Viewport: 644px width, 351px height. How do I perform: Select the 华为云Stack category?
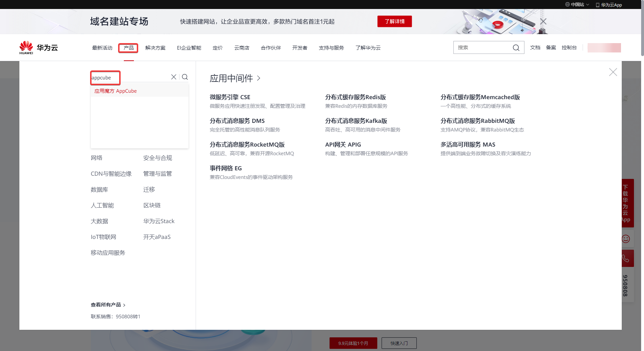[159, 221]
